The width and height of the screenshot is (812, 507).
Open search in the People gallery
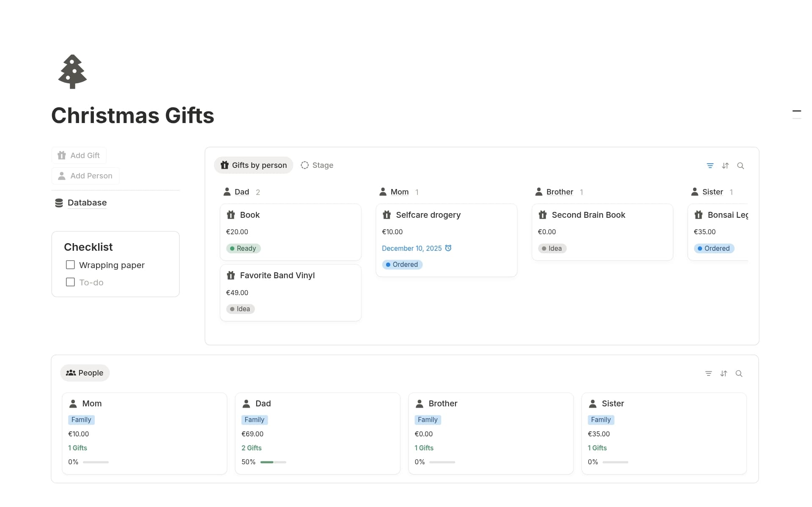coord(739,373)
